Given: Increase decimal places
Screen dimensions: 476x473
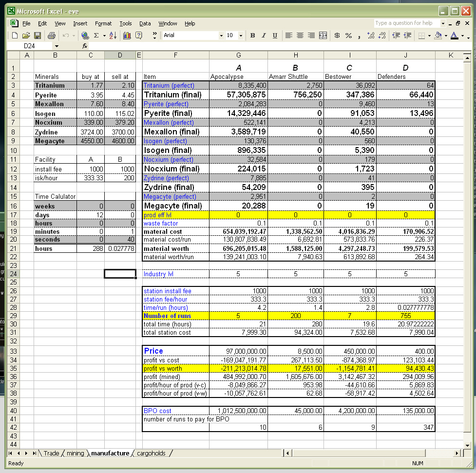Looking at the screenshot, I should [371, 36].
